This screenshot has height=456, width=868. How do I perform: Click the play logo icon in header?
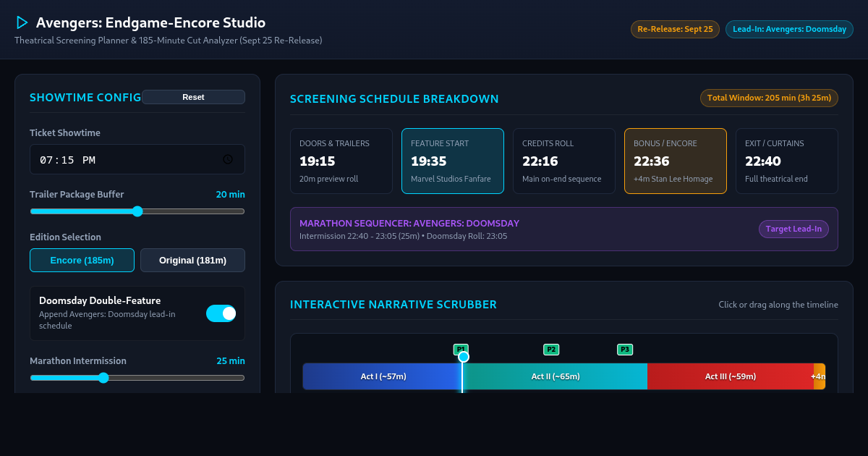coord(22,22)
